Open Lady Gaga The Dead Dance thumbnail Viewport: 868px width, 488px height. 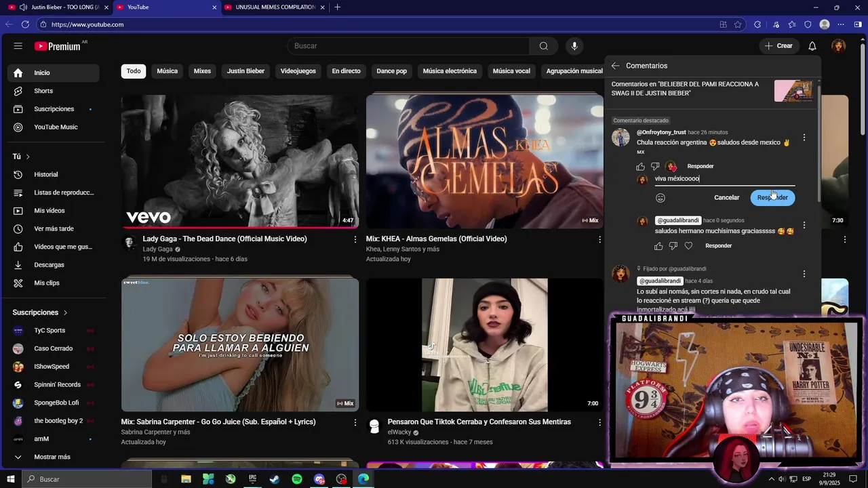coord(240,161)
